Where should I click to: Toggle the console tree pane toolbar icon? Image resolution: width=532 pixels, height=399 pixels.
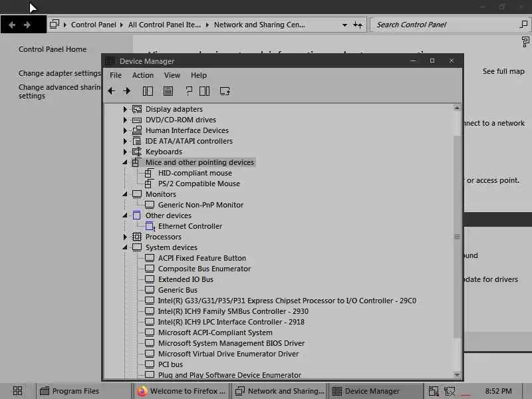click(x=148, y=91)
